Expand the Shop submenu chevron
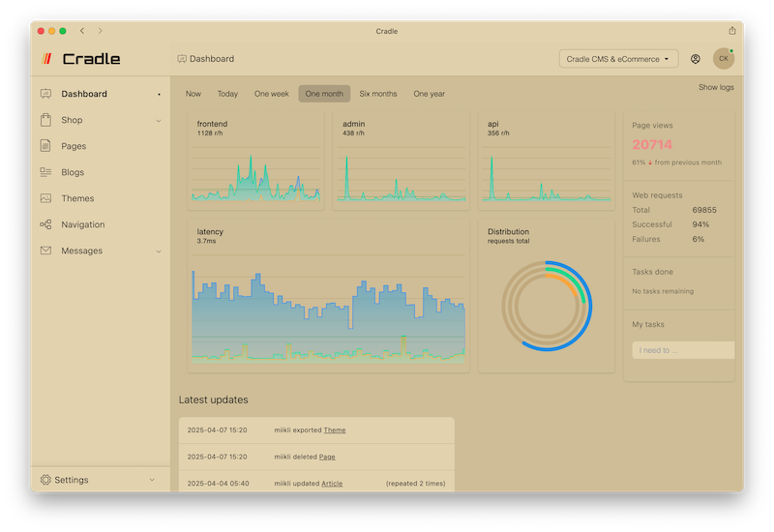The width and height of the screenshot is (774, 532). (159, 121)
